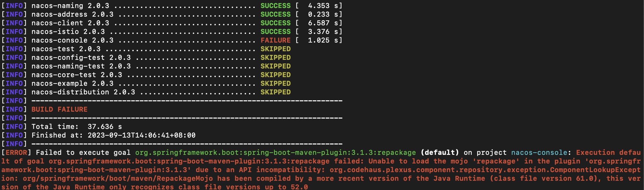Click the nacos-example SKIPPED status
The width and height of the screenshot is (644, 190).
click(275, 84)
